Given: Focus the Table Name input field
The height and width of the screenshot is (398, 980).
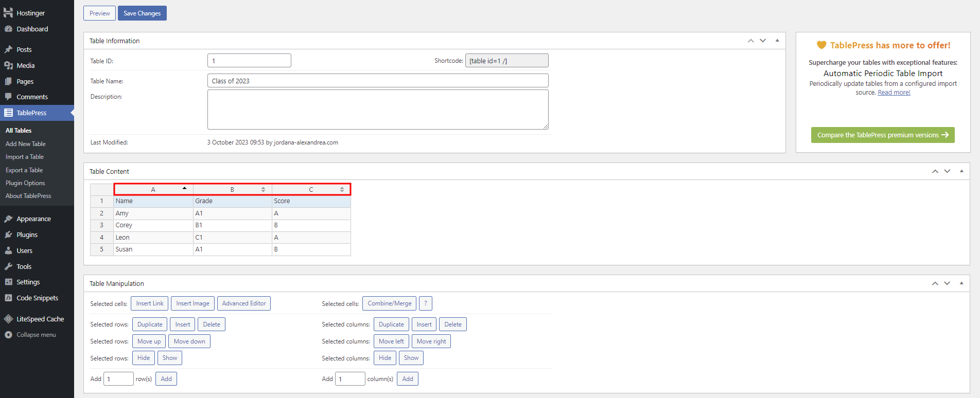Looking at the screenshot, I should pyautogui.click(x=377, y=81).
